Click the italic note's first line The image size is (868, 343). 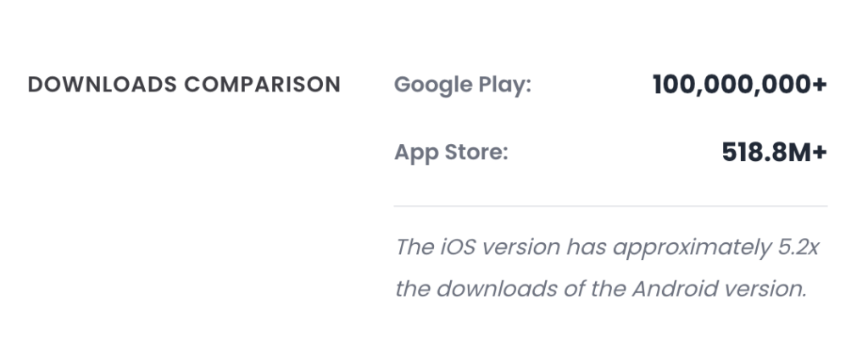coord(610,247)
